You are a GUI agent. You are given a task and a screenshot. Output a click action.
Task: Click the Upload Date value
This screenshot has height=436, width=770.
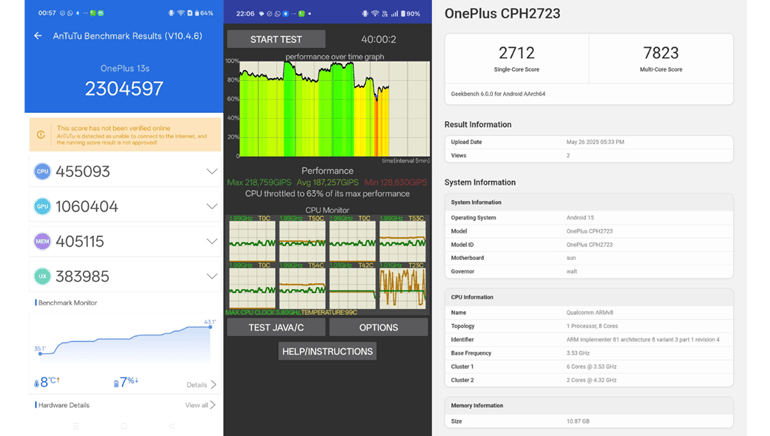pos(595,142)
